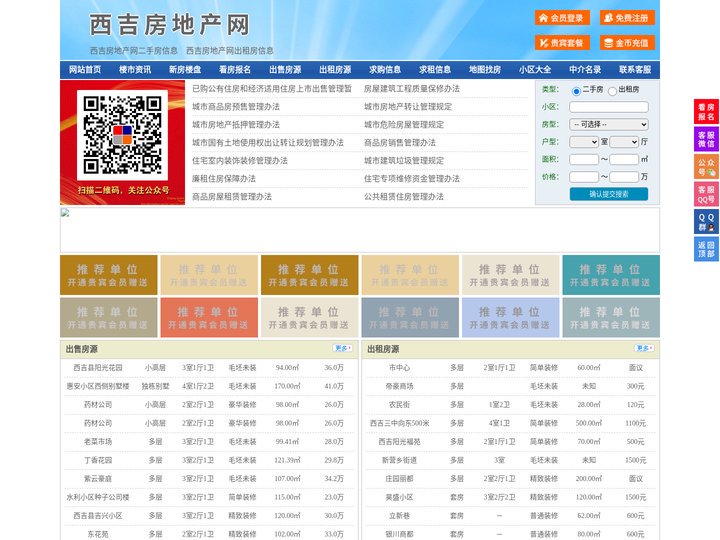Open 住宅室内装饰装修管理办法 link
Viewport: 720px width, 540px height.
point(240,161)
